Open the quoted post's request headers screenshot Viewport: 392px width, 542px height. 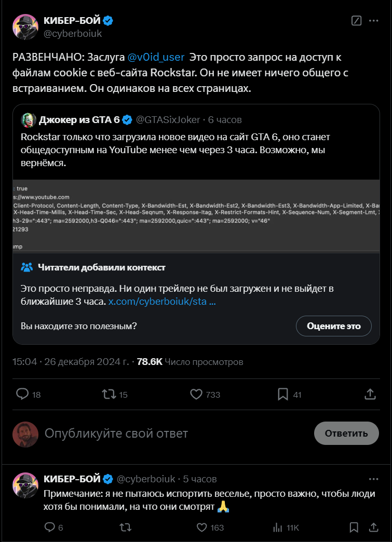click(196, 215)
